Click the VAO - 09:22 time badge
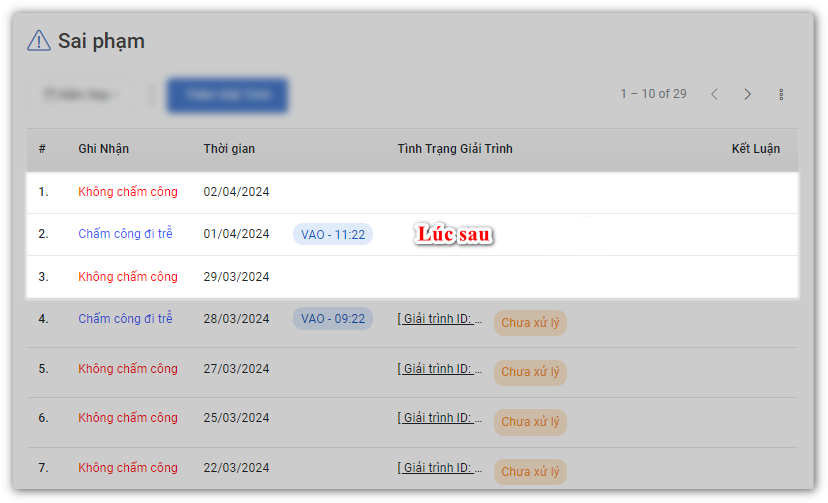Viewport: 828px width, 503px height. 332,319
